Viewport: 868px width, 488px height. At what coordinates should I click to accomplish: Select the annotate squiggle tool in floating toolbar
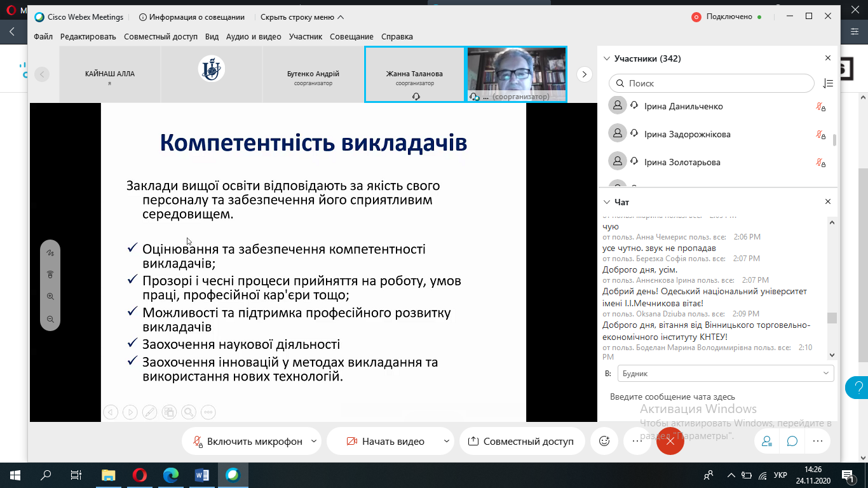tap(50, 253)
